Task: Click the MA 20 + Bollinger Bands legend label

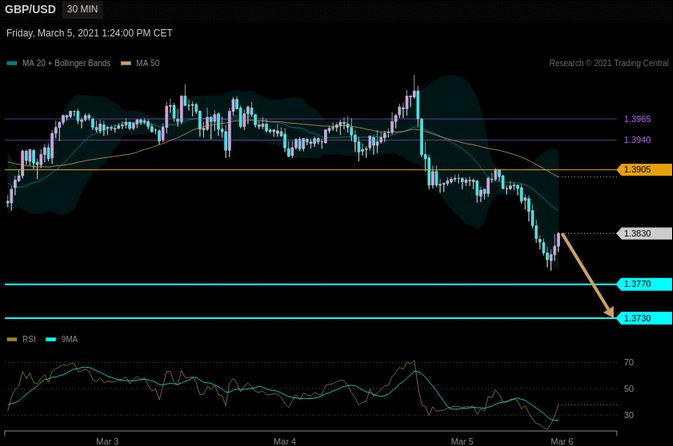Action: click(x=67, y=63)
